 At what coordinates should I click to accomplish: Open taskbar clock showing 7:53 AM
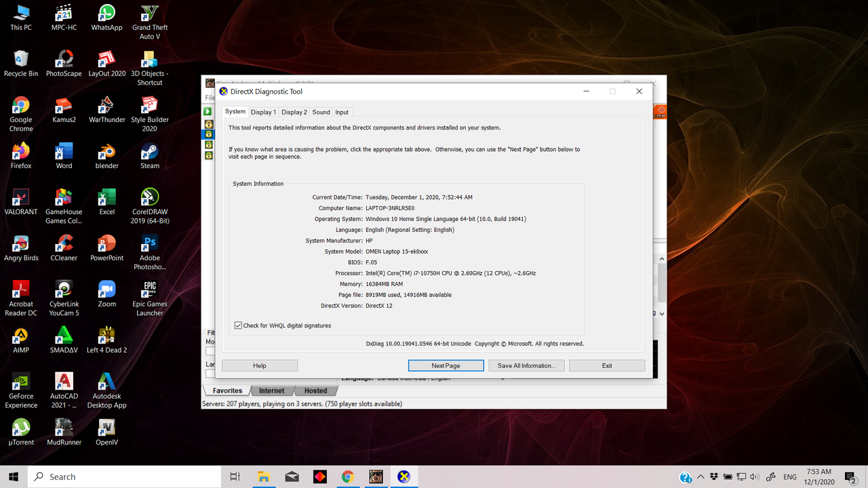pyautogui.click(x=820, y=476)
